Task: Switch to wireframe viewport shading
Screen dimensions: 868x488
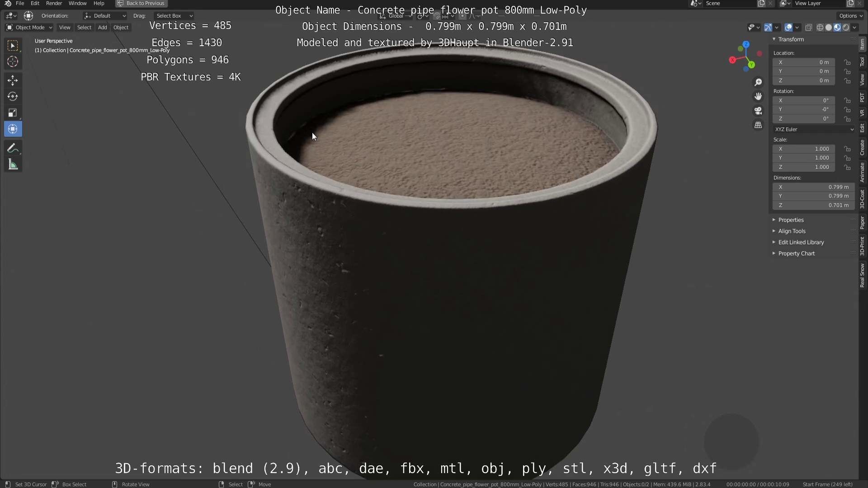Action: (820, 28)
